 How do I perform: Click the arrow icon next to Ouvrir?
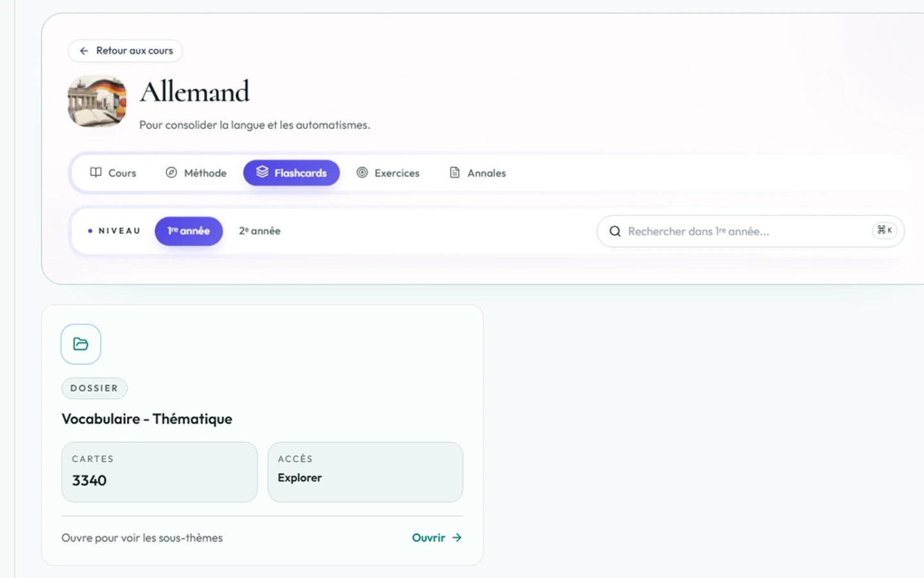tap(457, 538)
